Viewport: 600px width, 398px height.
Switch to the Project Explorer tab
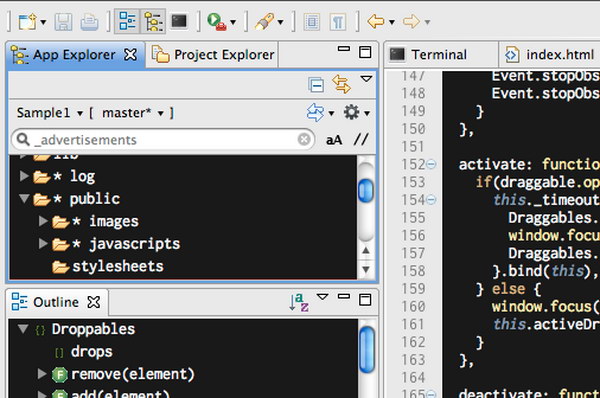click(213, 55)
